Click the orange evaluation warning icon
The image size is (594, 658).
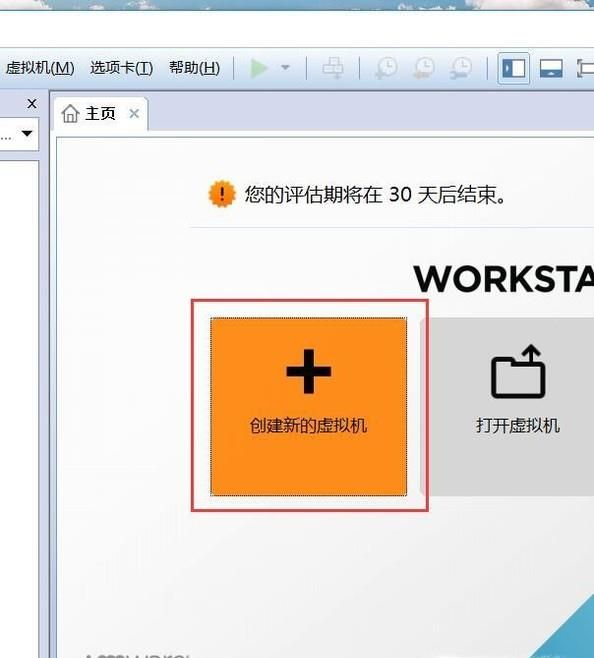click(x=222, y=194)
